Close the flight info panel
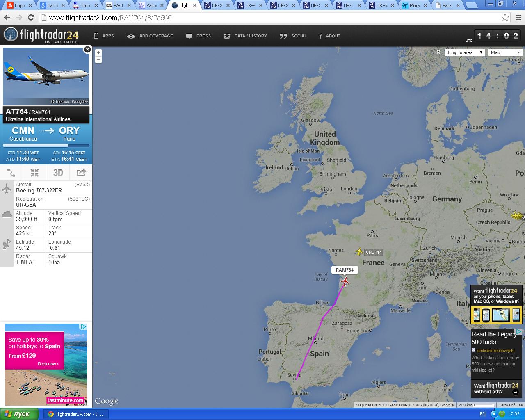525x420 pixels. coord(87,49)
